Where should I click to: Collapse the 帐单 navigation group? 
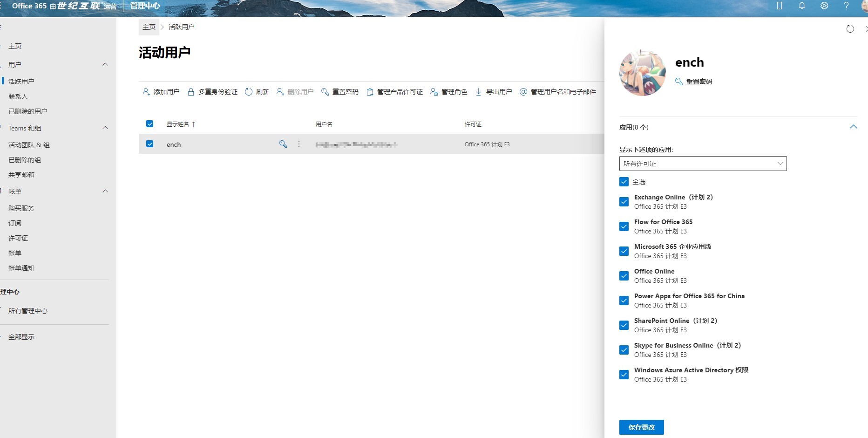pos(105,191)
